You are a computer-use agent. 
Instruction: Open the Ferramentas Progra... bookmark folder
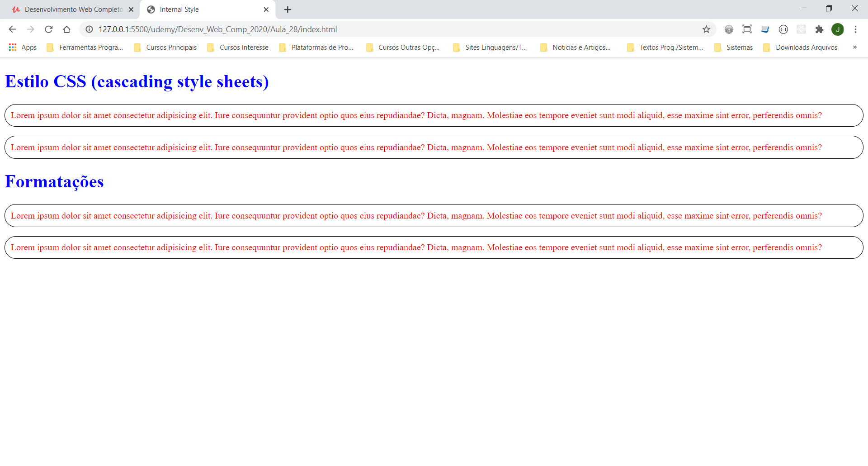click(85, 48)
